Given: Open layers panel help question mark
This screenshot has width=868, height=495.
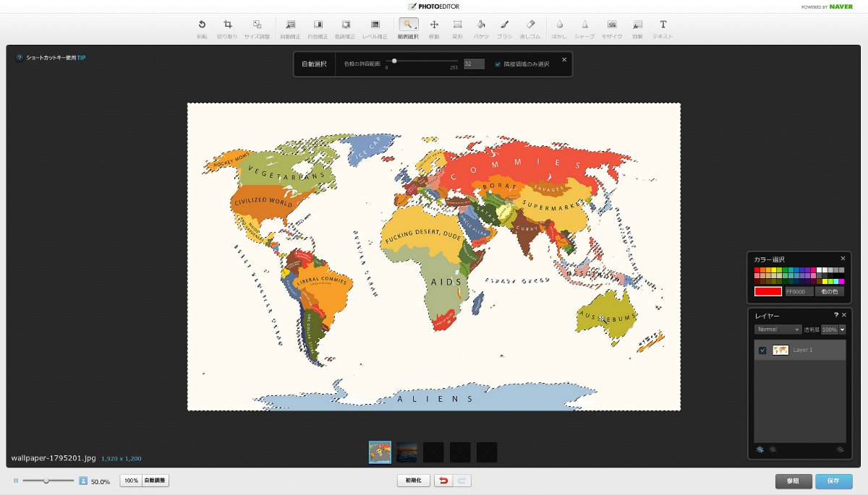Looking at the screenshot, I should pos(835,315).
